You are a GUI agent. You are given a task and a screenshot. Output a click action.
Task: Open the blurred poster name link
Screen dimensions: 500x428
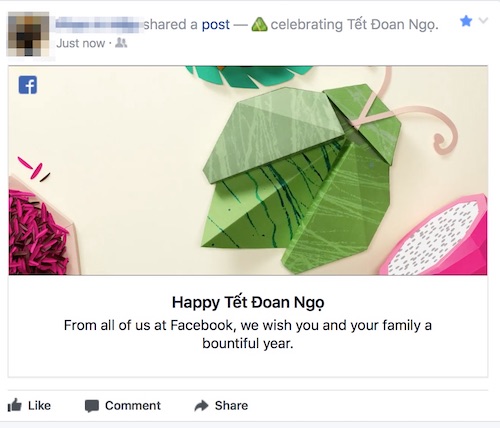pyautogui.click(x=98, y=24)
